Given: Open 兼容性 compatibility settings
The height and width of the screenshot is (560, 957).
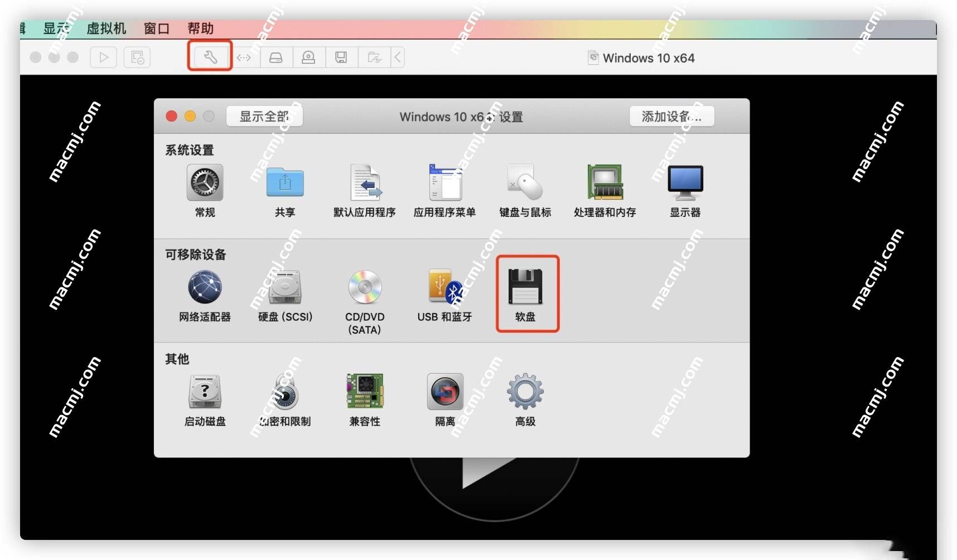Looking at the screenshot, I should pos(365,400).
